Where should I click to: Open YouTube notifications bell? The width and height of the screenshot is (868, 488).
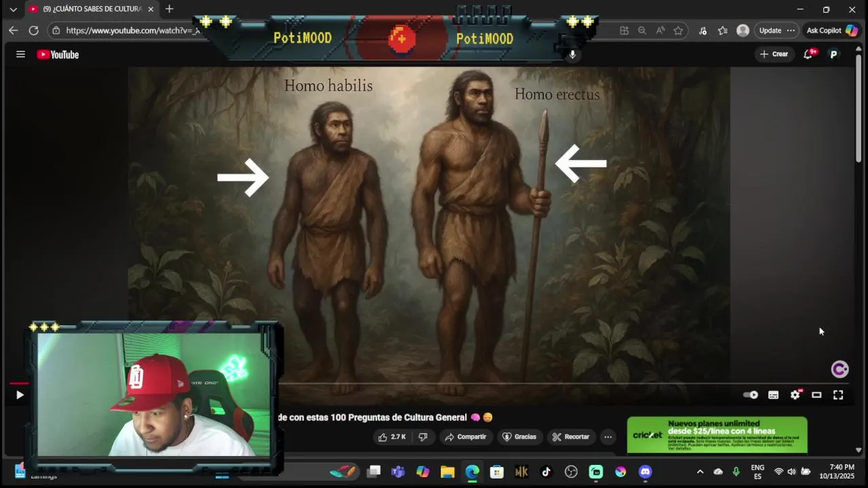point(808,54)
